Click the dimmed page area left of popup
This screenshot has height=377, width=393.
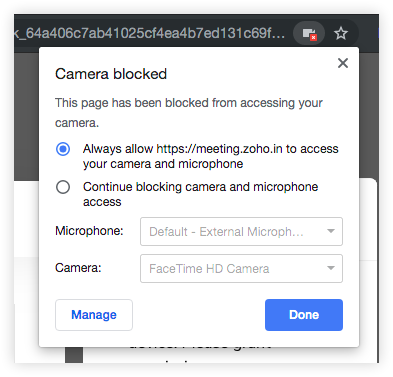pos(26,117)
